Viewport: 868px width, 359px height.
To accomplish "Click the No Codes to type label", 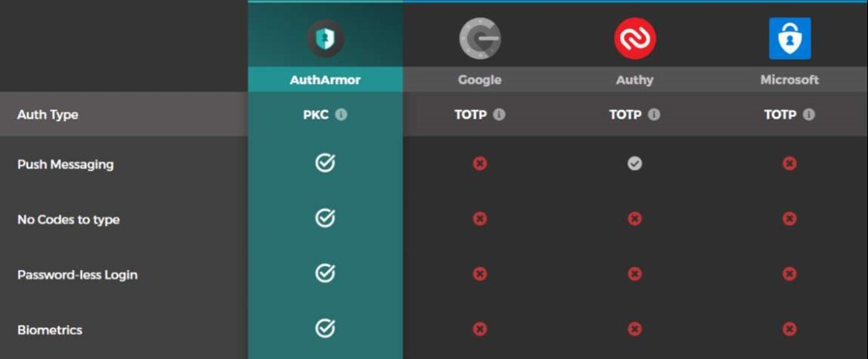I will tap(69, 219).
